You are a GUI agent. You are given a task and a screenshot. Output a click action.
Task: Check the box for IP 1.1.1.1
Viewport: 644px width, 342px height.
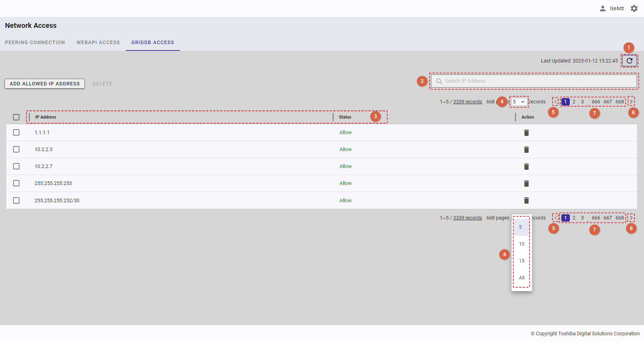pos(16,132)
